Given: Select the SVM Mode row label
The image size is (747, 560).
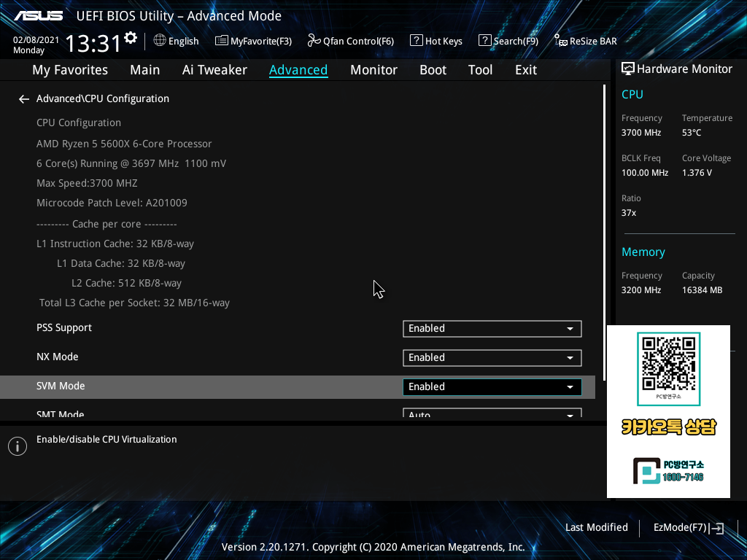Looking at the screenshot, I should [61, 386].
